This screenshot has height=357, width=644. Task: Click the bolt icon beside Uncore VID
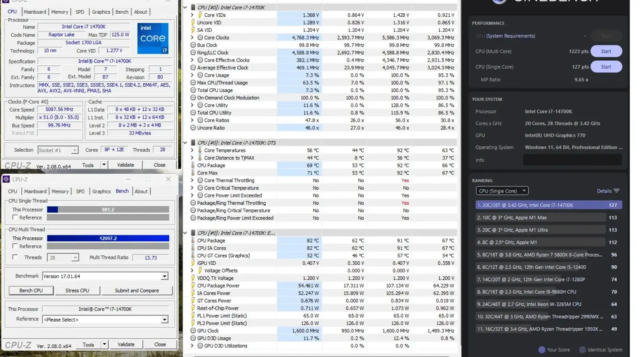pos(193,23)
